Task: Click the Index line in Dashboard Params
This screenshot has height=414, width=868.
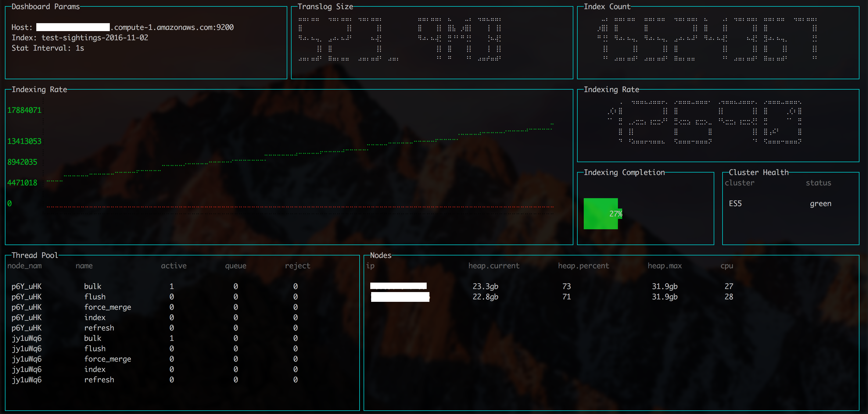Action: click(80, 38)
